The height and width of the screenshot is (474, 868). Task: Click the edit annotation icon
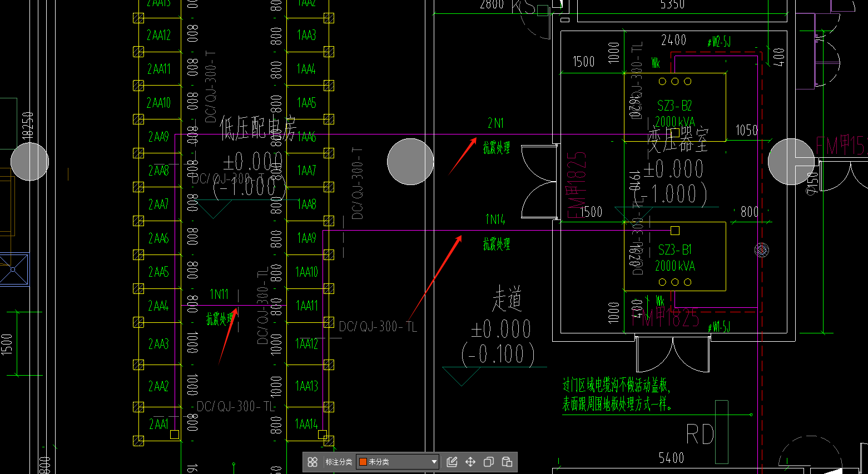[x=452, y=462]
